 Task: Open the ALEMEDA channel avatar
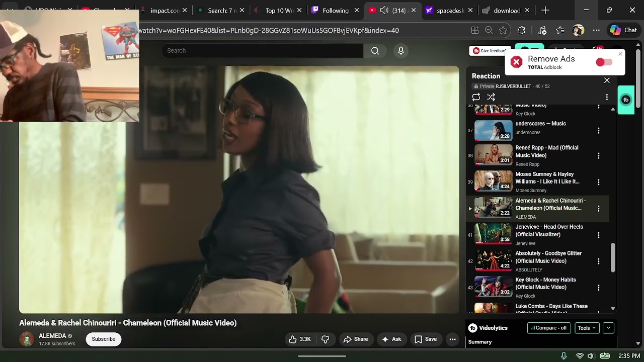pyautogui.click(x=27, y=339)
